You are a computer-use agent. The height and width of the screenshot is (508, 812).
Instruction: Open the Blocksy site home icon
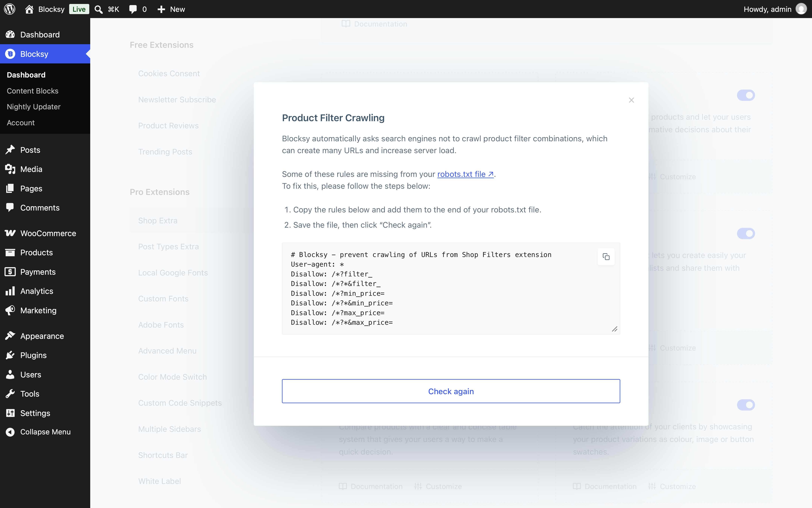click(29, 9)
